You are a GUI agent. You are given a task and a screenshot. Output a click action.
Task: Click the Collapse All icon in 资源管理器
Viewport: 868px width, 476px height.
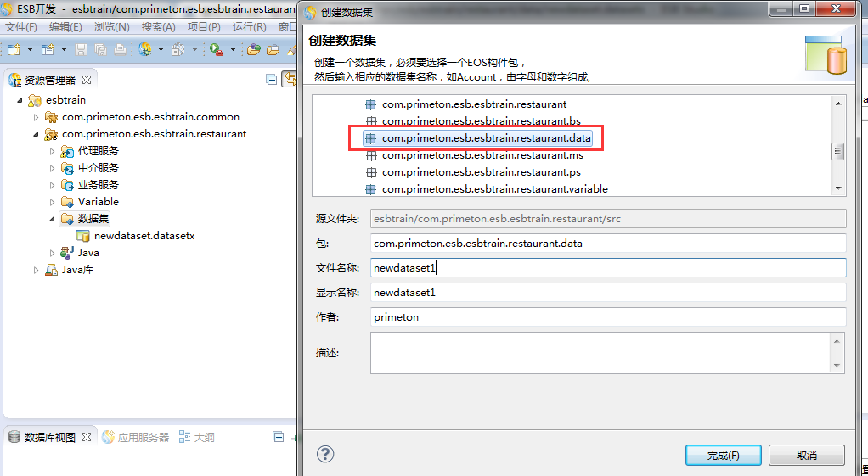coord(271,80)
